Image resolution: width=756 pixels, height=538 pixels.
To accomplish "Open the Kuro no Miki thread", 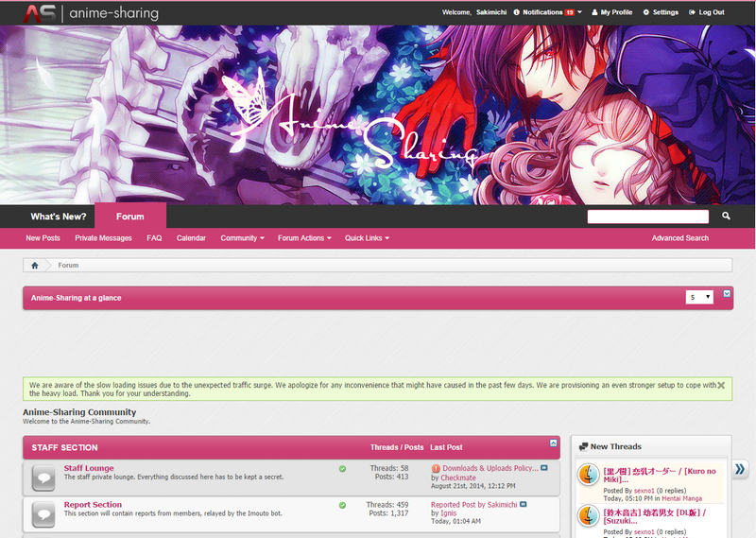I will (660, 476).
